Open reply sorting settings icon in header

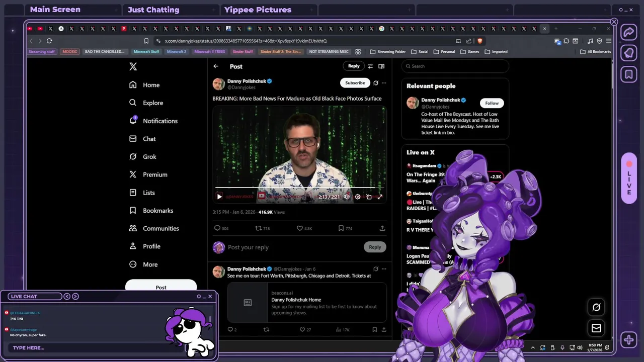click(370, 66)
